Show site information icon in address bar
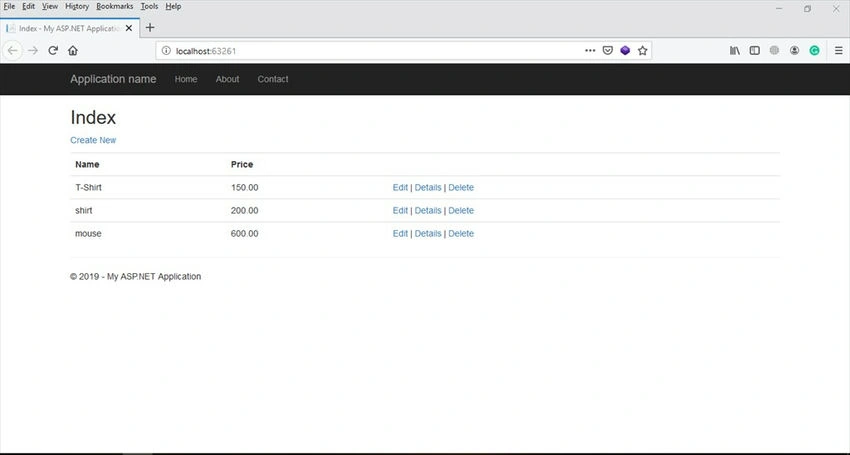 point(166,50)
